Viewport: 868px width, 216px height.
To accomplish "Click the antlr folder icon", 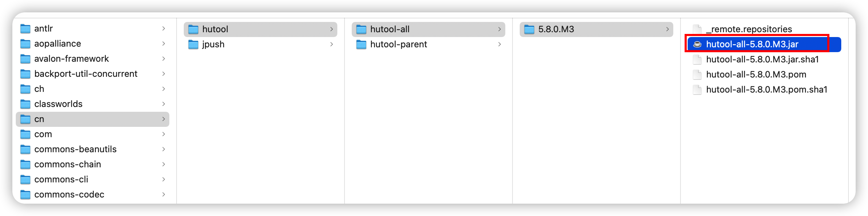I will [x=25, y=29].
